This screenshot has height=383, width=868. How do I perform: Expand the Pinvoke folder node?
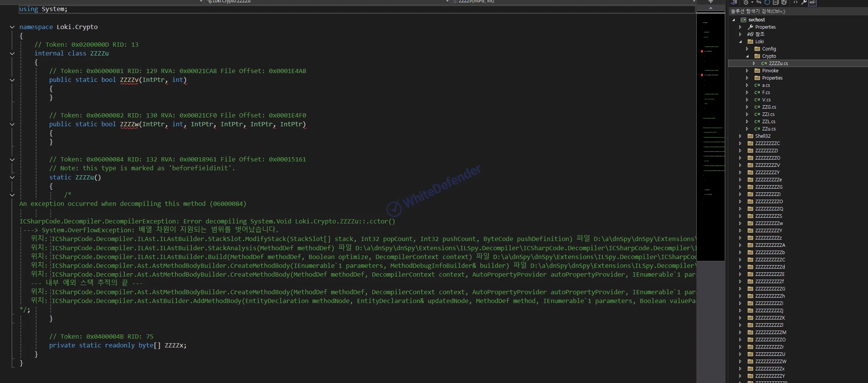pos(747,71)
